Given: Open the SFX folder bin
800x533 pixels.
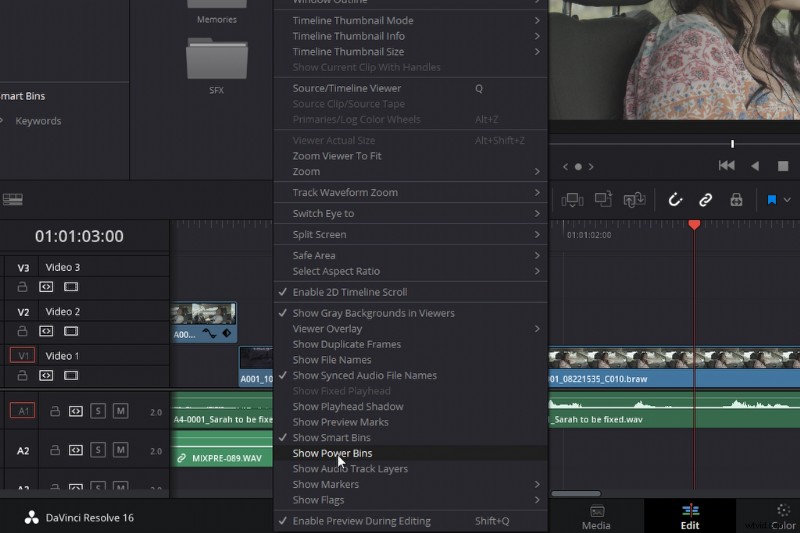Looking at the screenshot, I should [217, 58].
